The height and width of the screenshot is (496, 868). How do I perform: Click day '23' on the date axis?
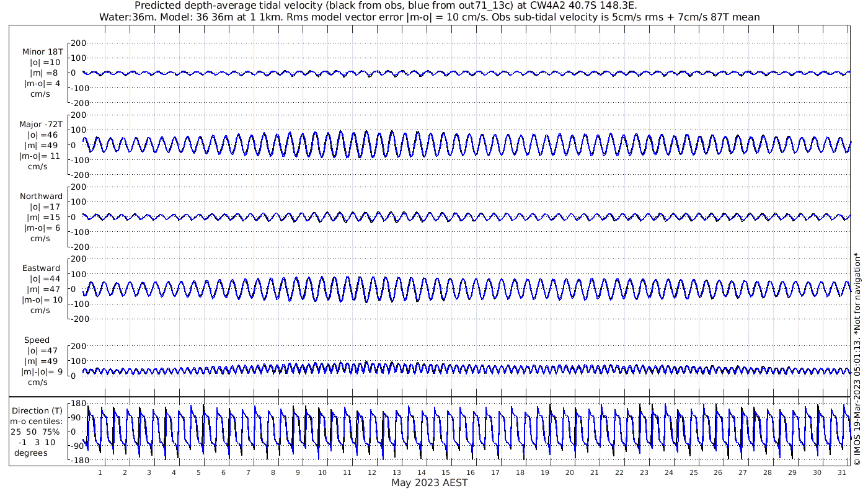click(x=644, y=472)
